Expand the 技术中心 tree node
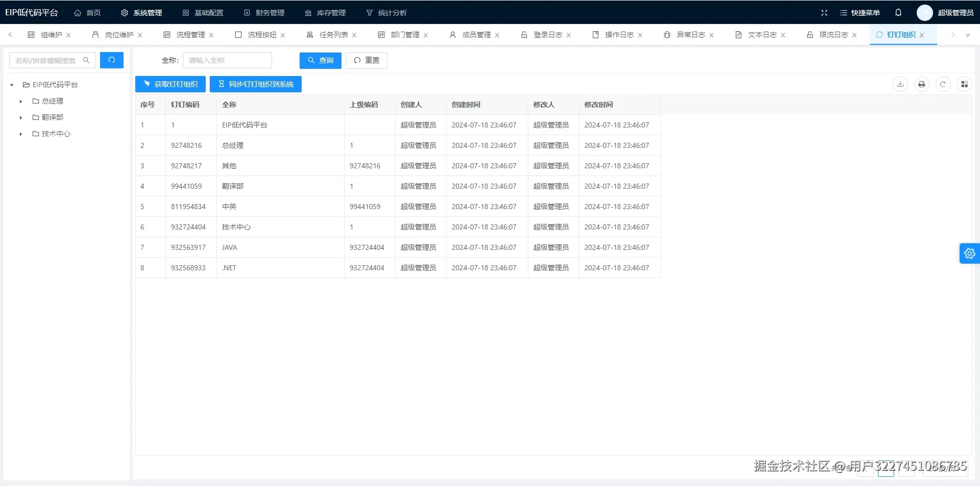 click(x=21, y=134)
